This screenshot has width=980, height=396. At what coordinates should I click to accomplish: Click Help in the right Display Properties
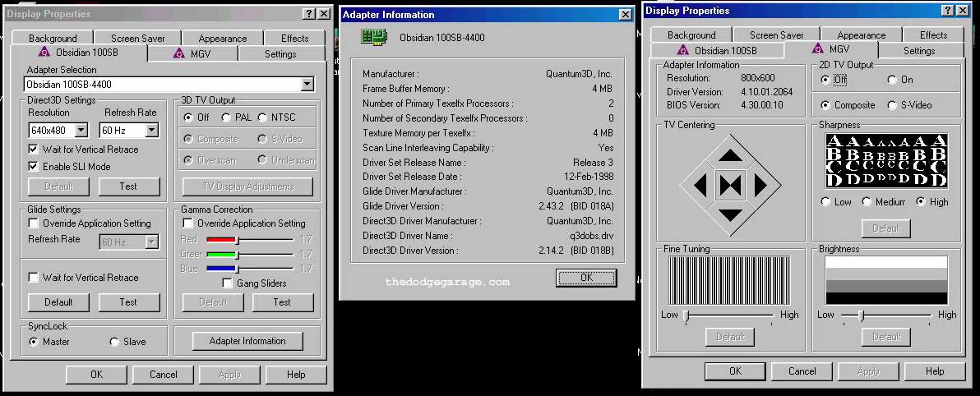point(935,371)
